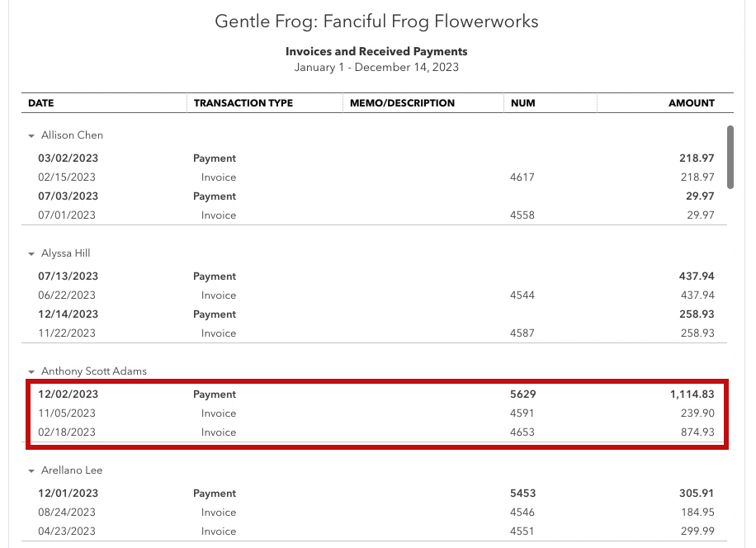The width and height of the screenshot is (756, 548).
Task: Open invoice 4591 for 239.90
Action: 376,413
